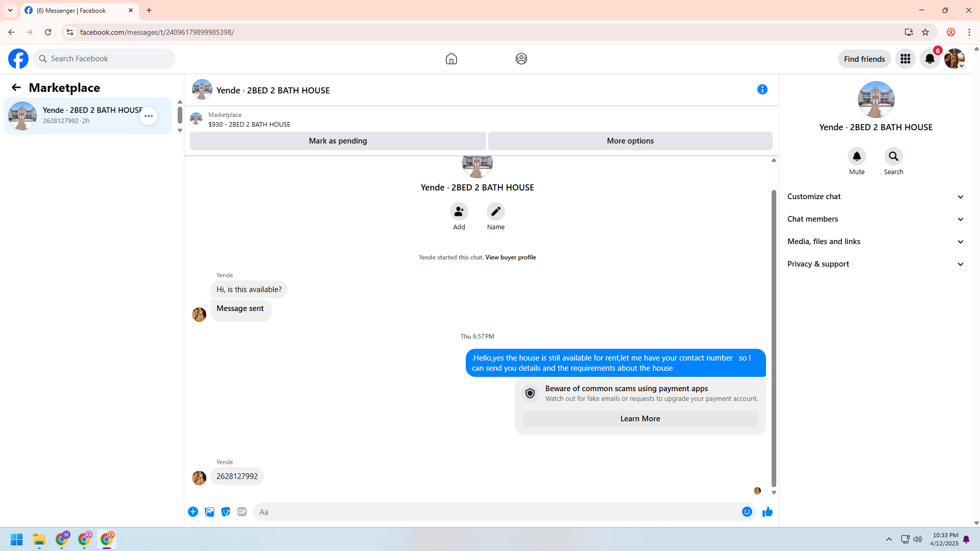
Task: Open conversation information icon
Action: coord(762,90)
